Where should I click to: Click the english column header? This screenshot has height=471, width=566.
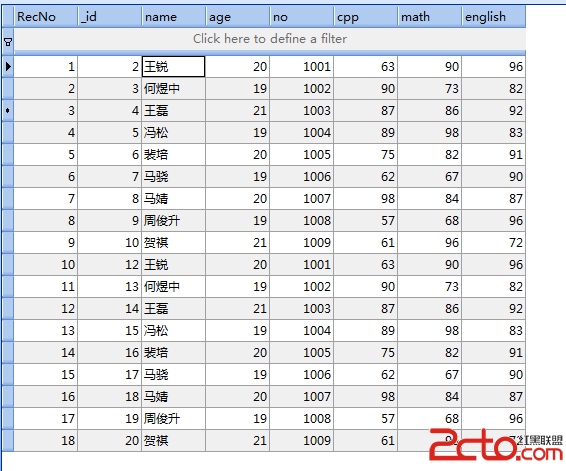tap(493, 17)
